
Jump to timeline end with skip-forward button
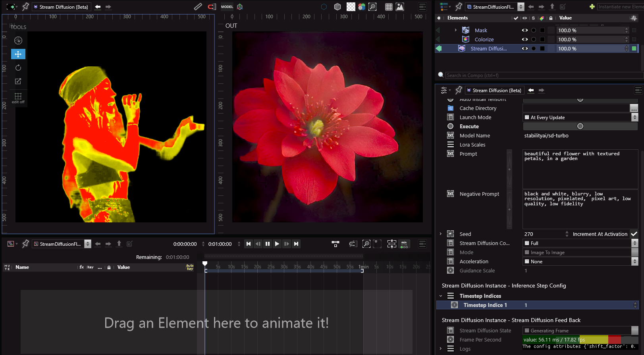[296, 244]
